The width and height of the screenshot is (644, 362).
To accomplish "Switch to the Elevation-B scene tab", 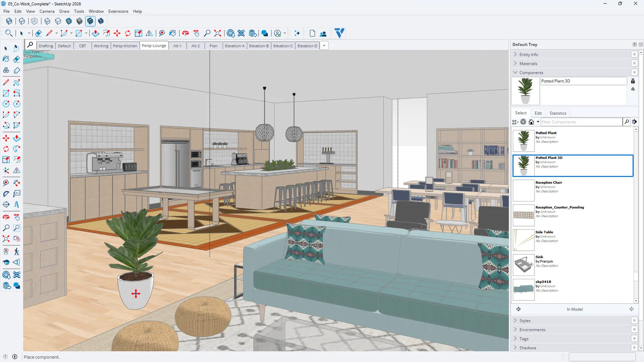I will coord(259,46).
